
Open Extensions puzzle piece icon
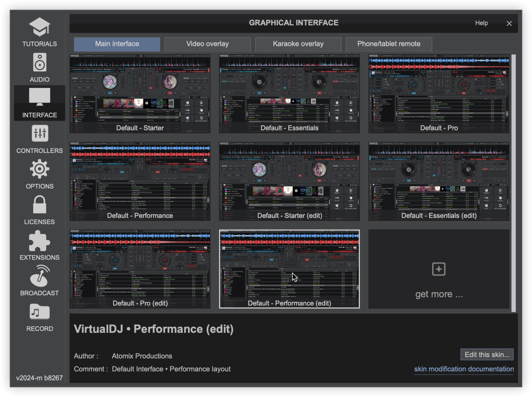pos(39,241)
